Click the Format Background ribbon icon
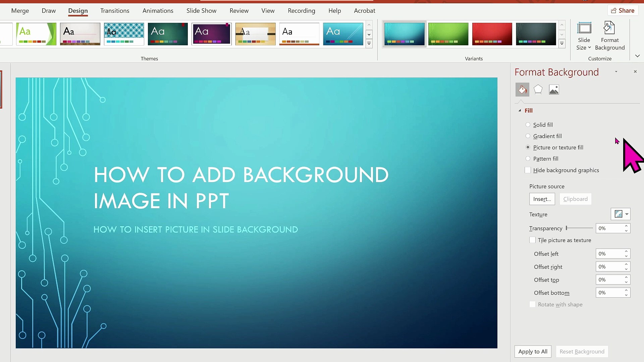This screenshot has width=644, height=362. pyautogui.click(x=609, y=28)
